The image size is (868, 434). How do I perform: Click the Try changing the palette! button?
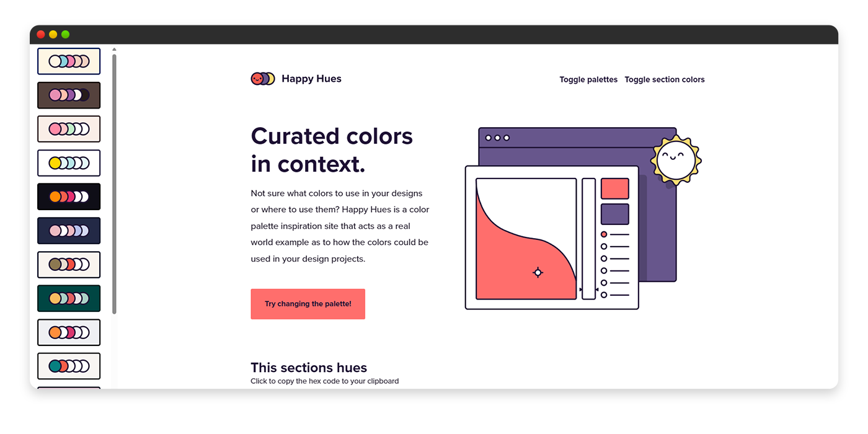(x=308, y=304)
